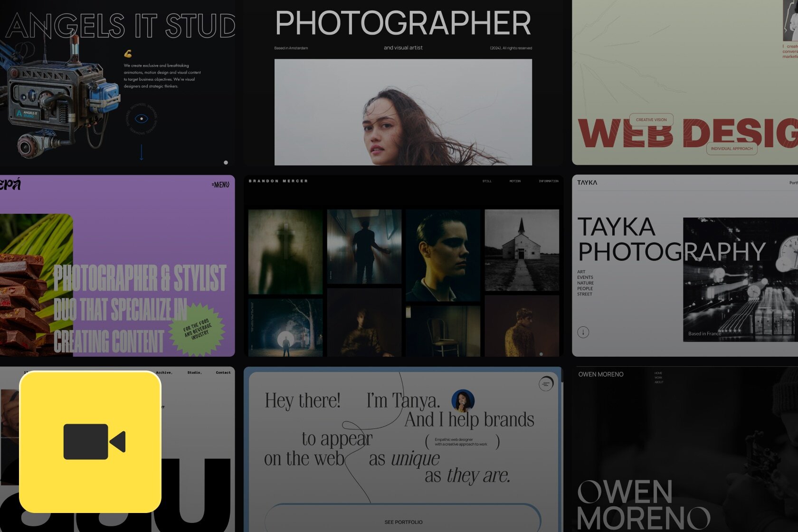Click the logo in the purple template header
798x532 pixels.
(x=10, y=184)
